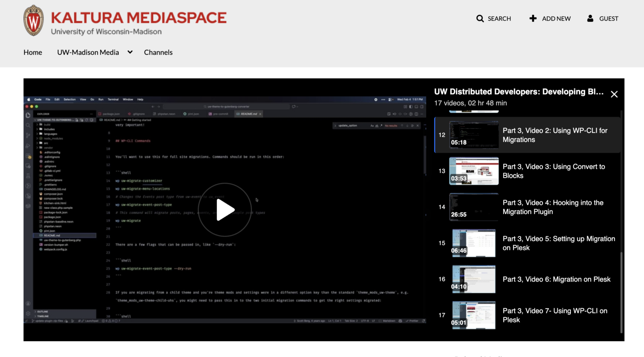The height and width of the screenshot is (357, 644).
Task: Select thumbnail of Part 3, Video 3
Action: (x=474, y=171)
